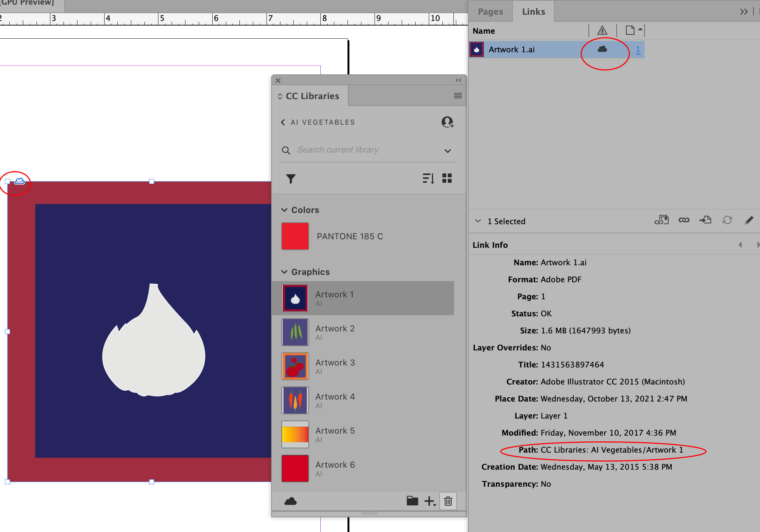Click the Invite People icon in CC Libraries

click(447, 122)
